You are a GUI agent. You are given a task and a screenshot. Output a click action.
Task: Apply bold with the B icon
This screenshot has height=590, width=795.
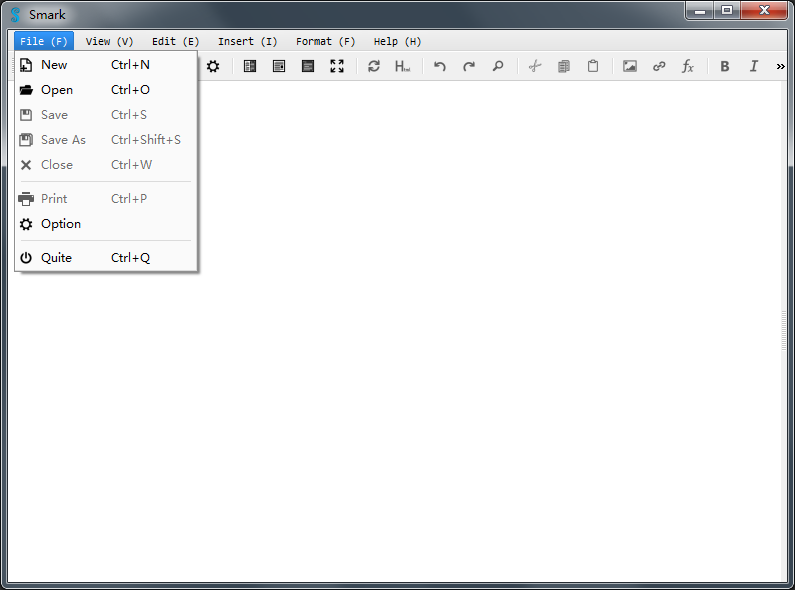click(x=725, y=66)
